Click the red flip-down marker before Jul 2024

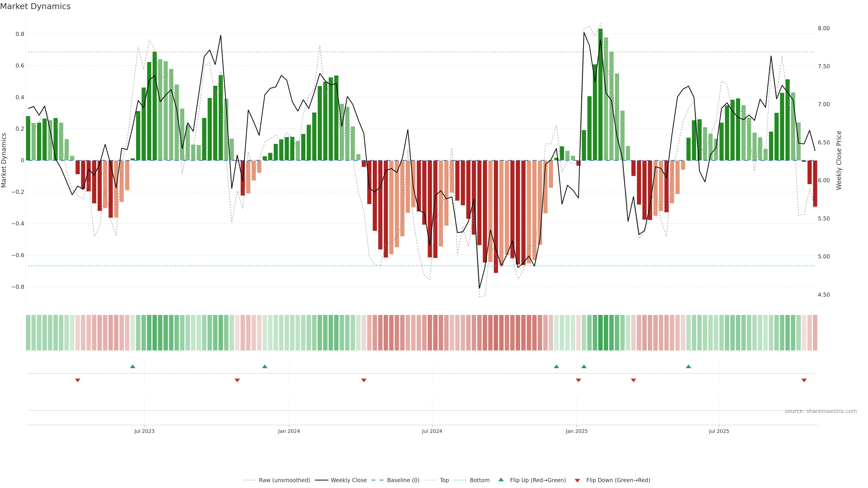(x=363, y=380)
